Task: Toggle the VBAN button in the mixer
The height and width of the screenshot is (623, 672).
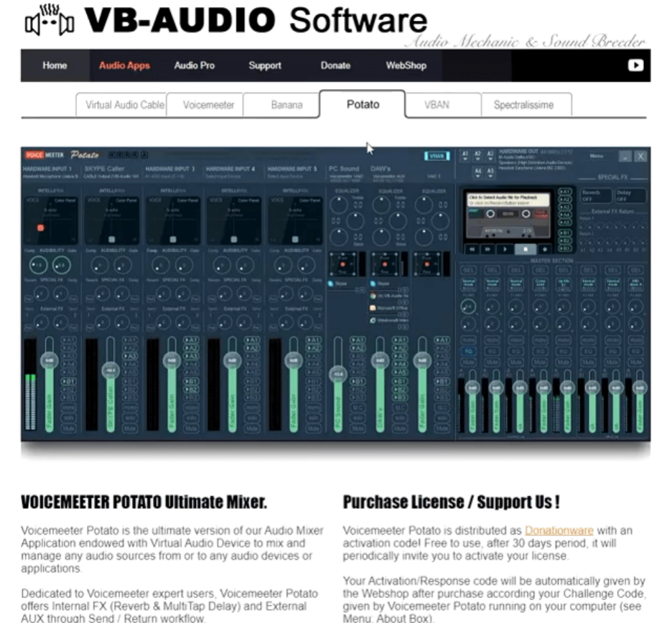Action: 437,156
